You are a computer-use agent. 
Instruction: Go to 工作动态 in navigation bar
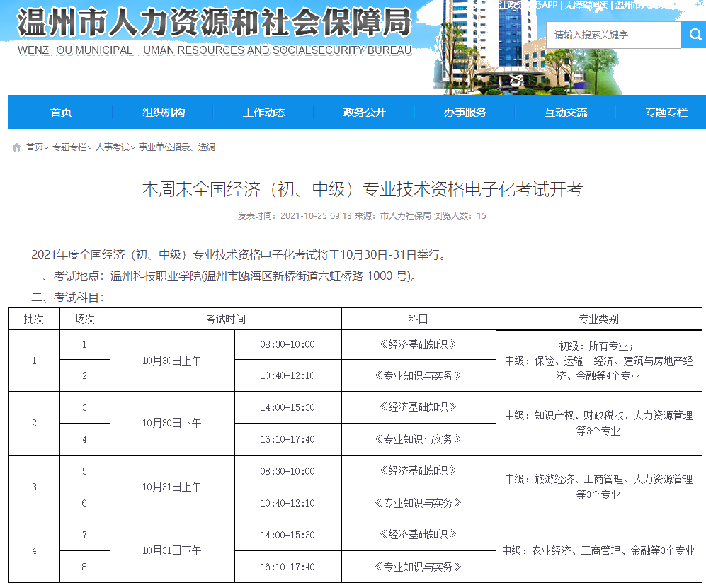click(263, 113)
